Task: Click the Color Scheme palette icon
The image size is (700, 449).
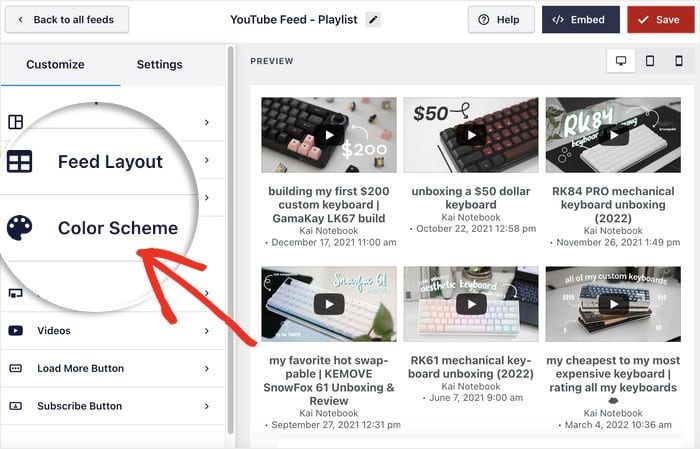Action: 20,228
